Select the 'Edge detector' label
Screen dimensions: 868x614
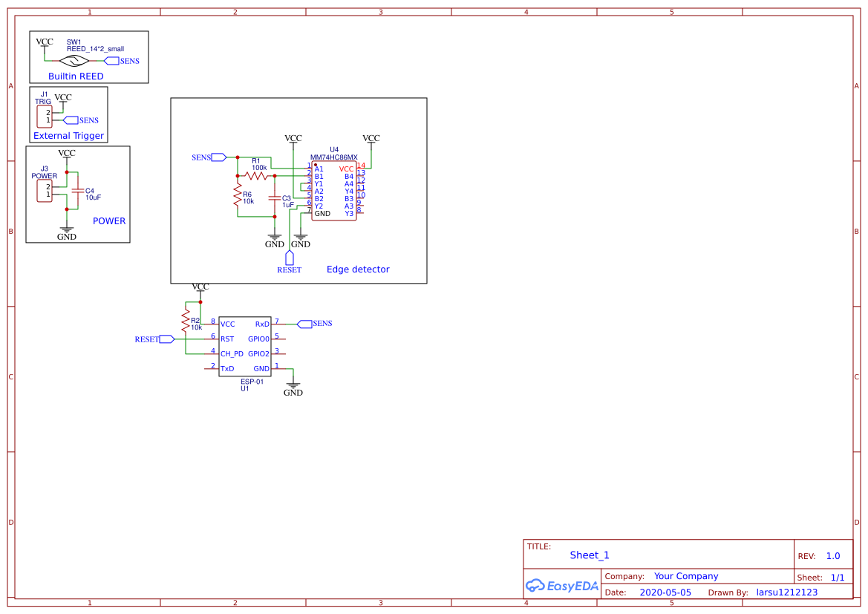358,269
